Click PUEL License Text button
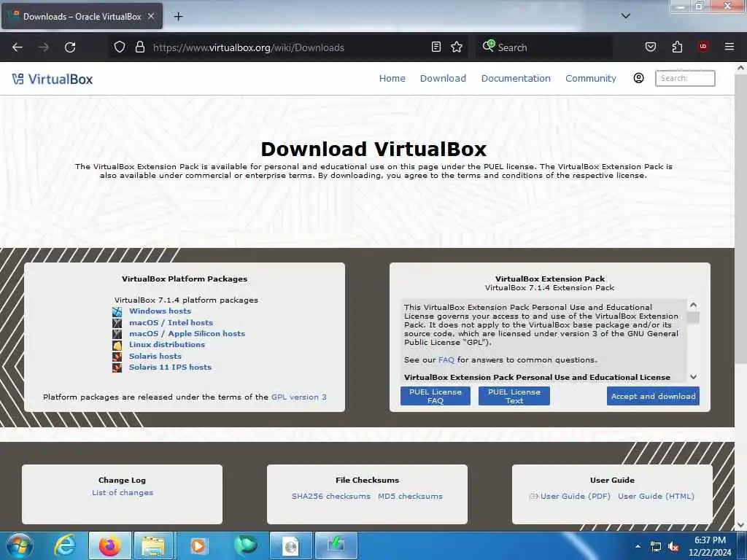 [514, 396]
